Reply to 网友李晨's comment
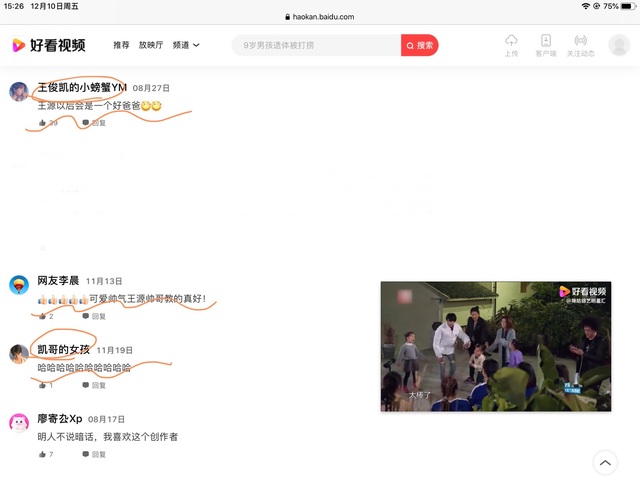Viewport: 640px width, 480px height. pyautogui.click(x=94, y=316)
